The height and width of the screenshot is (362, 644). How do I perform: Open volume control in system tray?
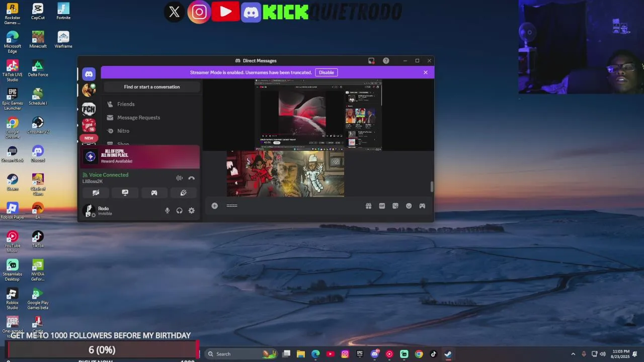point(603,354)
